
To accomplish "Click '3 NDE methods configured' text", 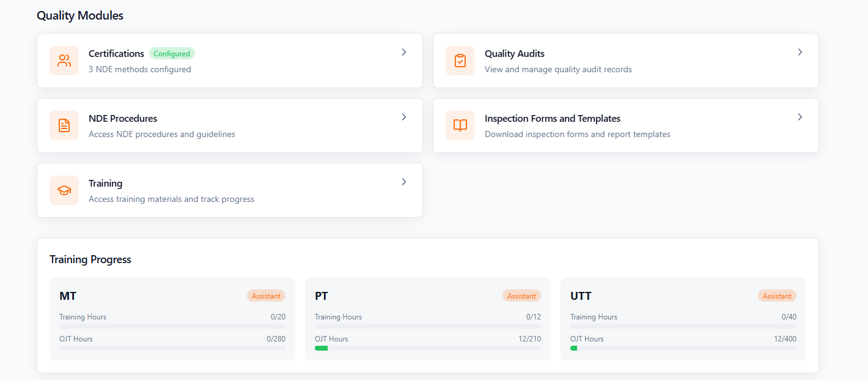I will (x=140, y=69).
